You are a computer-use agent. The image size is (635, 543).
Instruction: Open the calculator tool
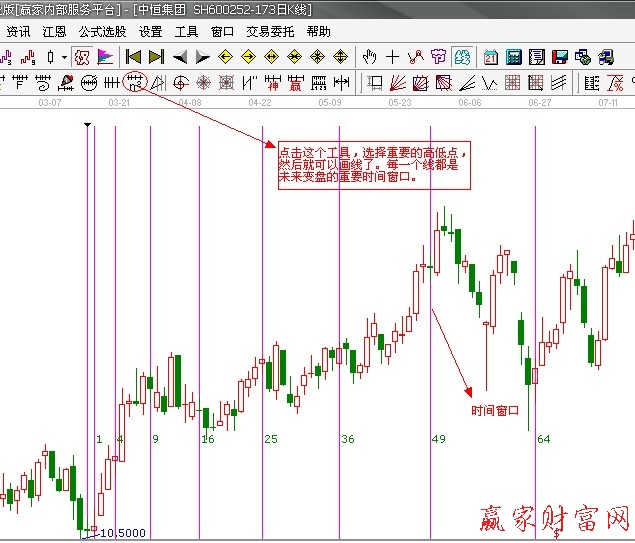point(513,57)
